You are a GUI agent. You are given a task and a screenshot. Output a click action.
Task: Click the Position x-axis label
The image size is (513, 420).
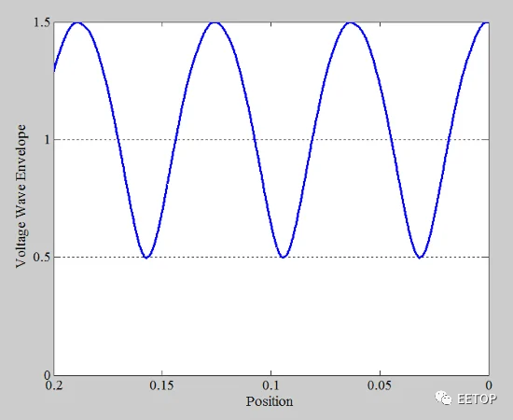(270, 401)
